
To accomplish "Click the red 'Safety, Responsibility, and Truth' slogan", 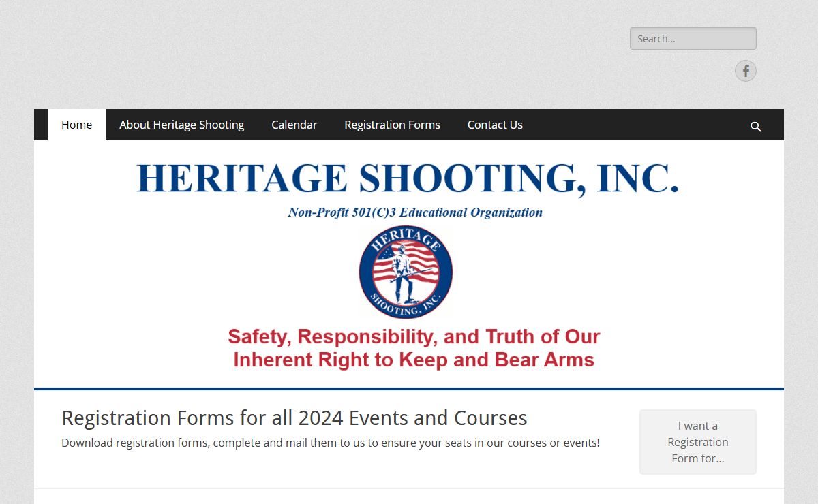I will (x=414, y=348).
